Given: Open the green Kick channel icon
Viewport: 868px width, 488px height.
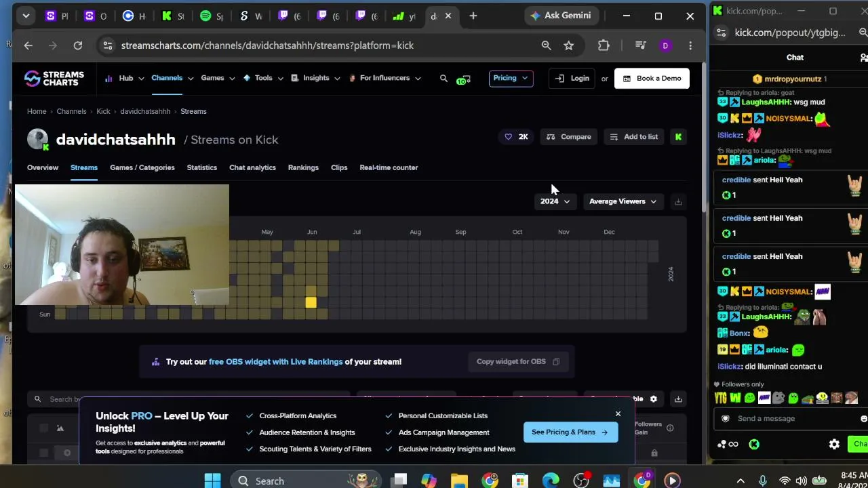Looking at the screenshot, I should pyautogui.click(x=678, y=137).
